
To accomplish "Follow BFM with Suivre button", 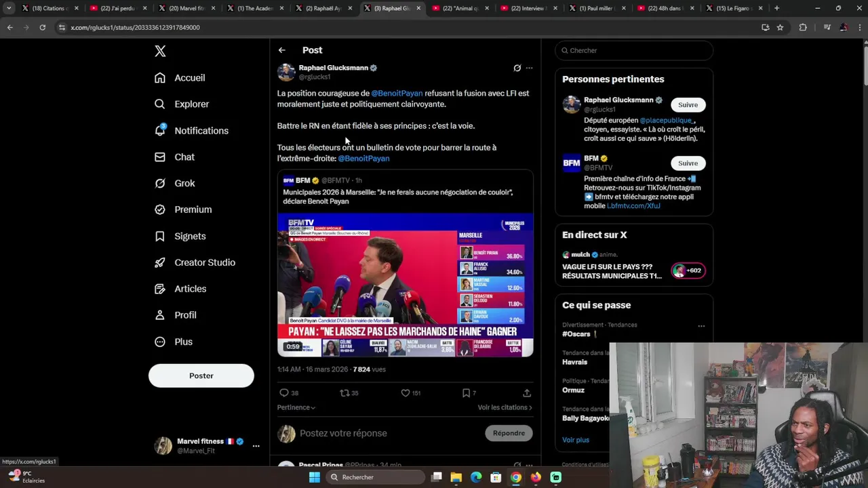I will point(688,163).
